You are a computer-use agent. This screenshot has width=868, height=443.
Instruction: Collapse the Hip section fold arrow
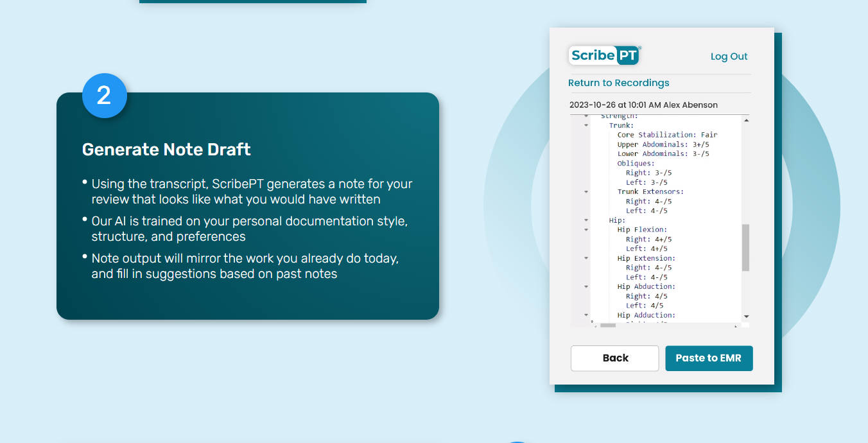(x=586, y=220)
